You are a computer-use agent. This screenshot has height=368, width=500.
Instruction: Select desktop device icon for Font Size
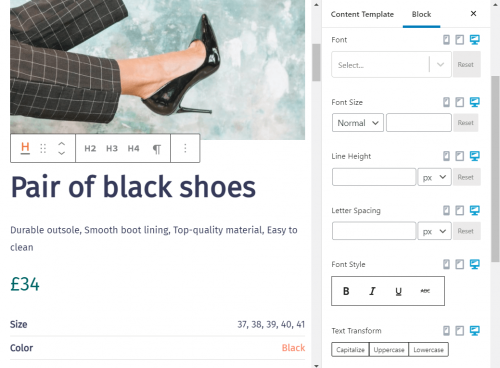click(475, 102)
